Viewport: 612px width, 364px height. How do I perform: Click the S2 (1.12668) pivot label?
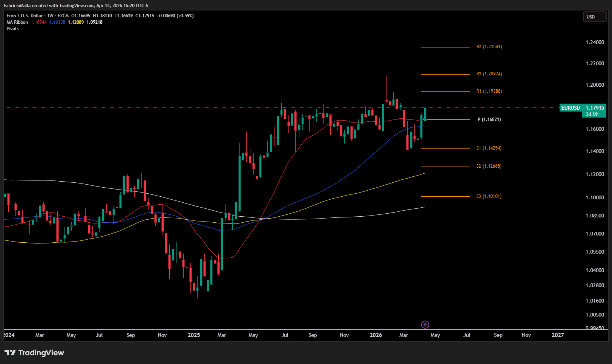[x=489, y=166]
